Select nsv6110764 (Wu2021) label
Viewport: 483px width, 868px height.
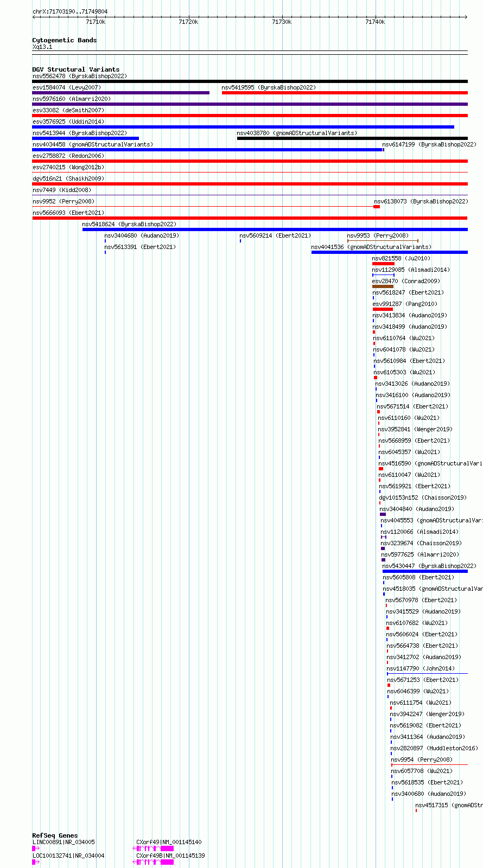pos(404,338)
